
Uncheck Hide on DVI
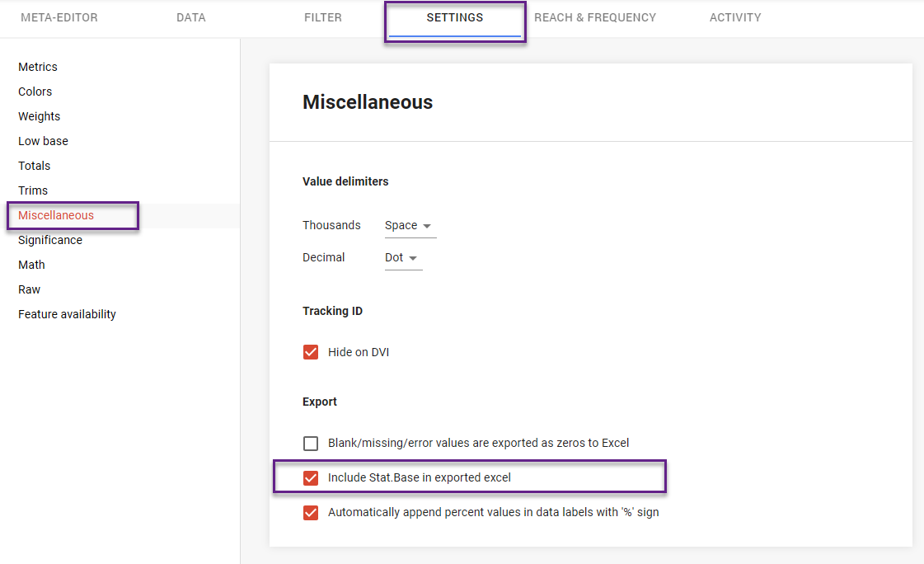tap(311, 352)
